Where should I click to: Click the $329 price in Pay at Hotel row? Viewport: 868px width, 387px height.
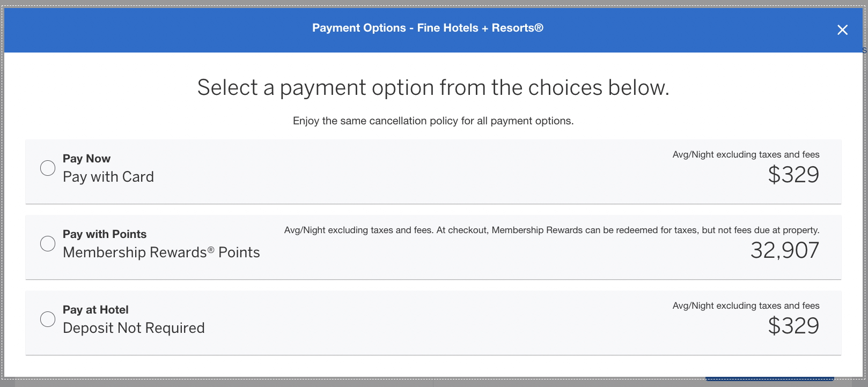tap(793, 326)
